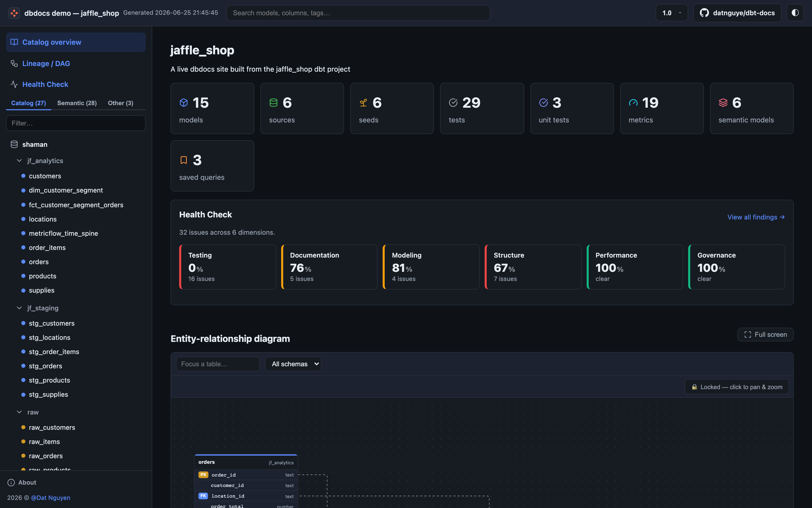Open View all findings link
Screen dimensions: 812x508
point(756,217)
